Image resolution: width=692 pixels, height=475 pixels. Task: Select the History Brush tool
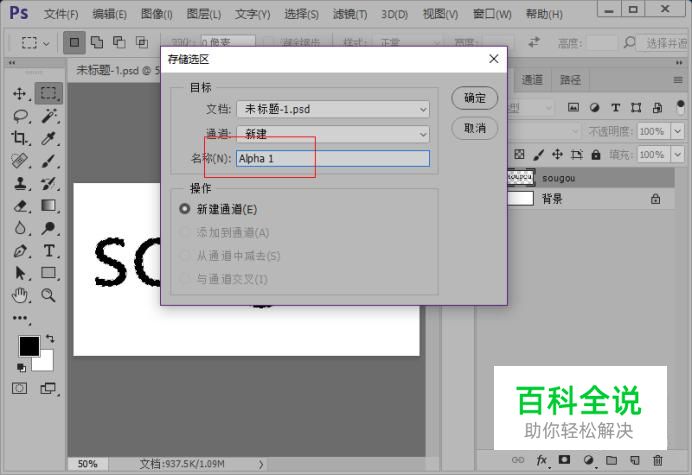pos(49,183)
